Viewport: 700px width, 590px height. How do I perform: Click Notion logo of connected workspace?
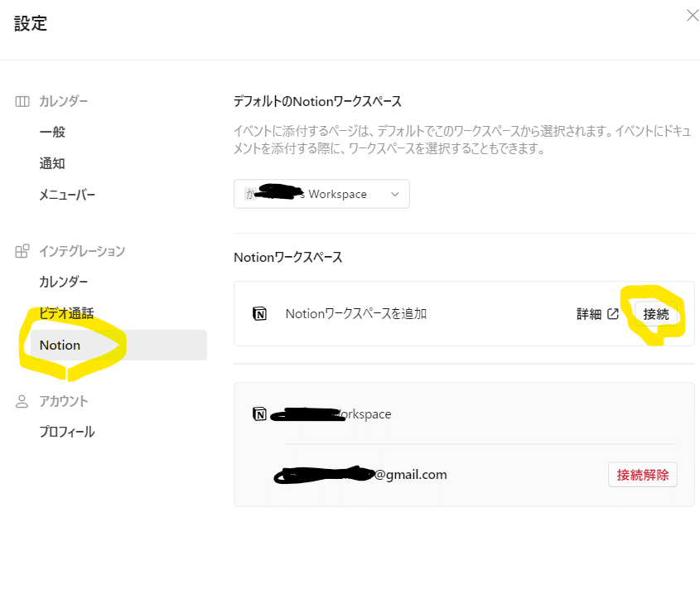pyautogui.click(x=260, y=414)
